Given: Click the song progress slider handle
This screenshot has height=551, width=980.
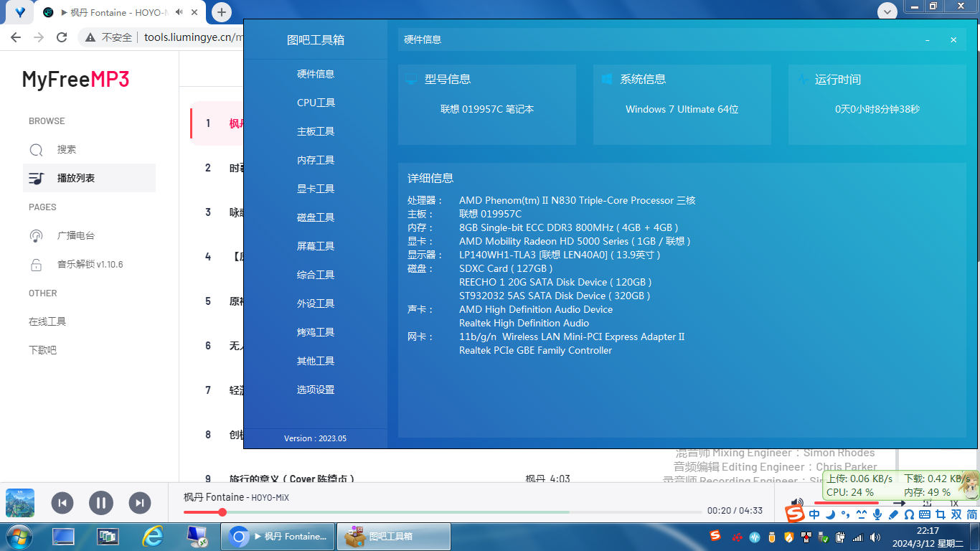Looking at the screenshot, I should (x=222, y=512).
